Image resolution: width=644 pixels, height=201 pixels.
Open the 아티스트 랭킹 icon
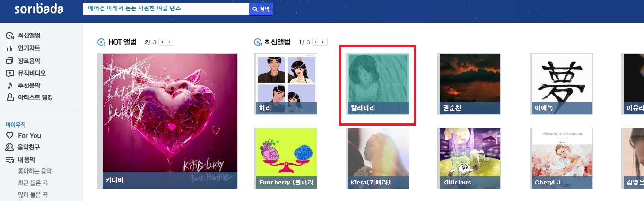[9, 97]
